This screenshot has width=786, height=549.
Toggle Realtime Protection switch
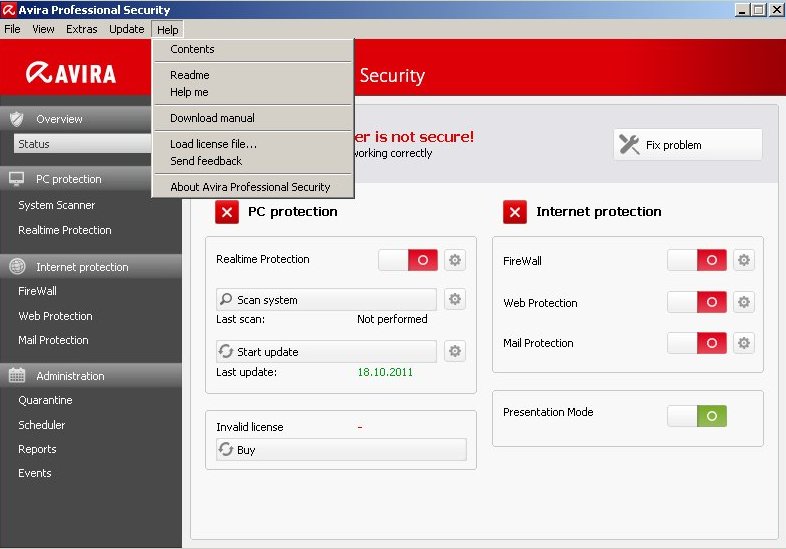tap(408, 260)
